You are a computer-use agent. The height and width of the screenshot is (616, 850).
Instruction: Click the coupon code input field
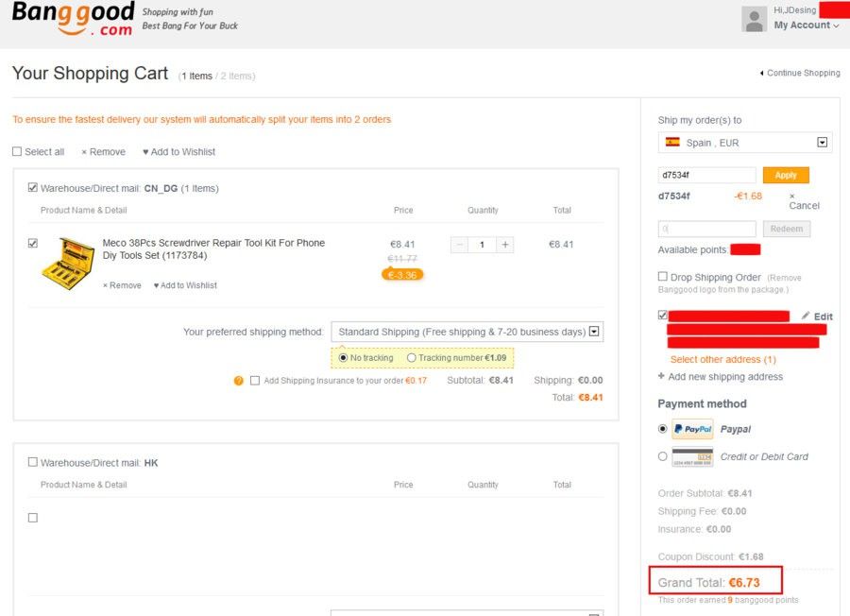coord(706,175)
